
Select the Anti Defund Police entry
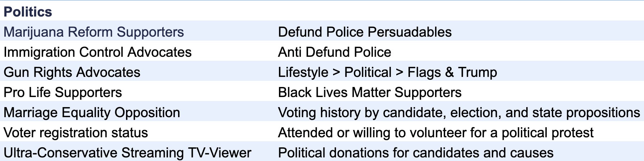[x=335, y=52]
